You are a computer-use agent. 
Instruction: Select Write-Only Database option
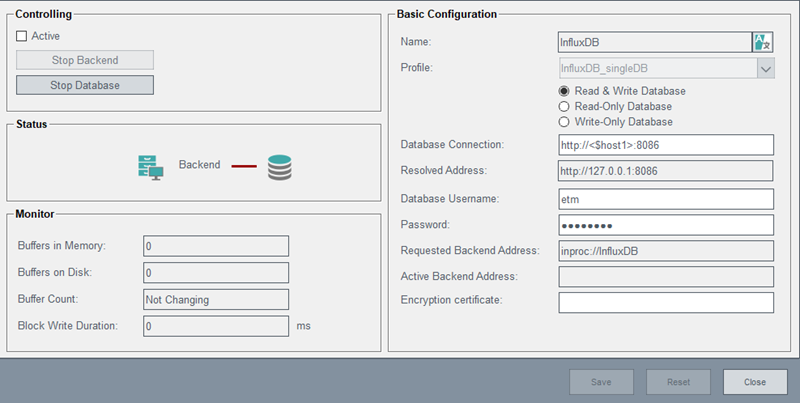tap(565, 122)
